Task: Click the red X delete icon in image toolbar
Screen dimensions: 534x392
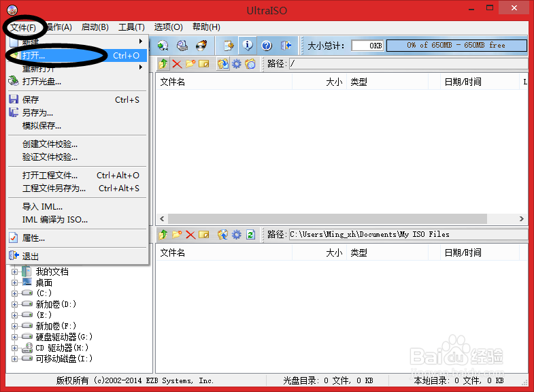Action: (x=177, y=64)
